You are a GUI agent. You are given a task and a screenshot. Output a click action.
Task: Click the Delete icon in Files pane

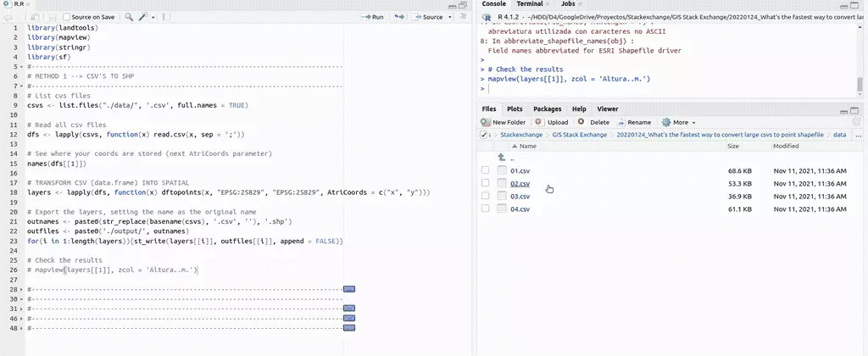click(581, 122)
